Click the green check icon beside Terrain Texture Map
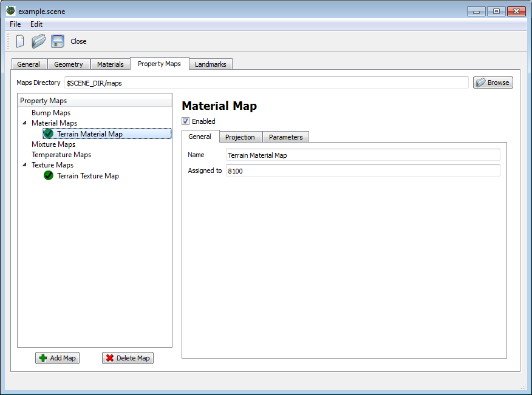This screenshot has height=395, width=532. [x=49, y=176]
